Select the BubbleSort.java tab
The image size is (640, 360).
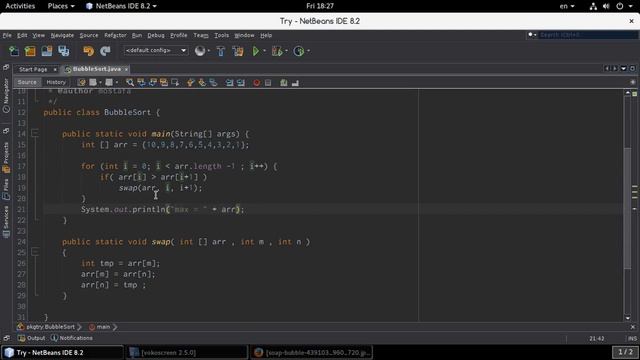97,69
